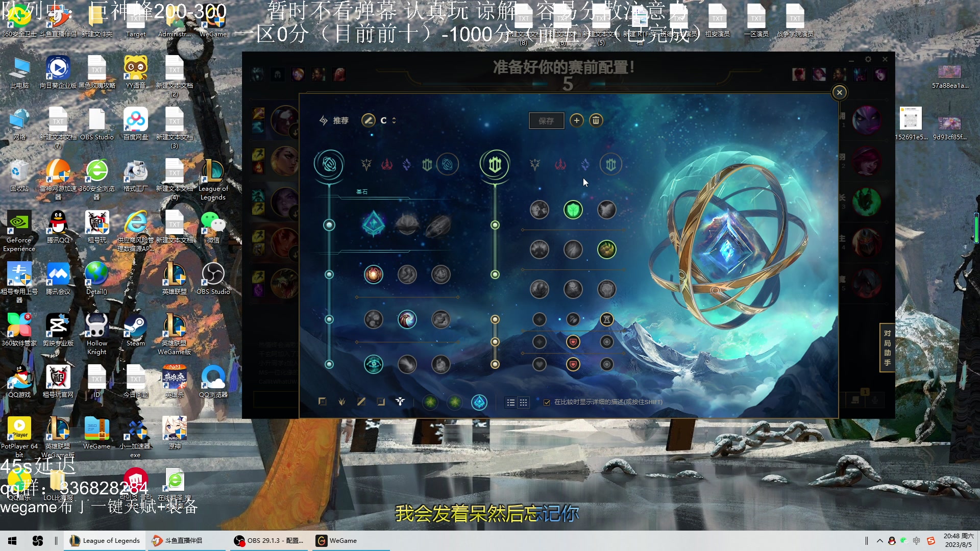Select Sorcery as the primary rune path
The width and height of the screenshot is (980, 551).
pyautogui.click(x=407, y=164)
